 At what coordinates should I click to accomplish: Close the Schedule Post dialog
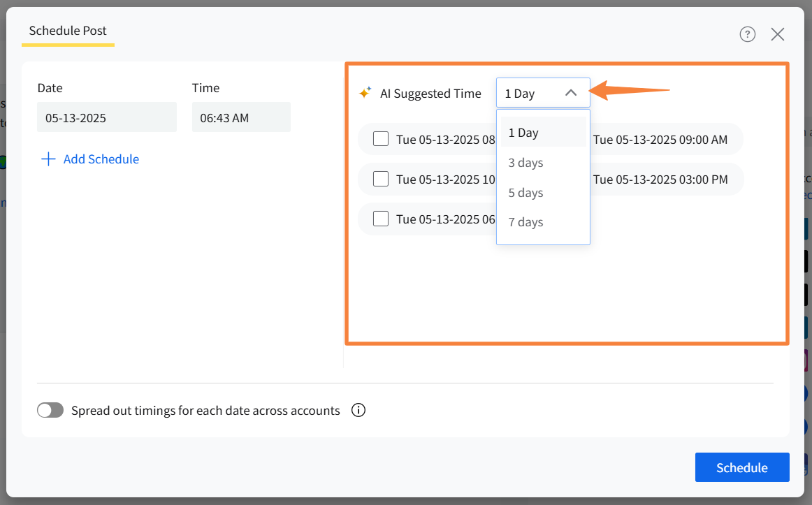point(777,34)
